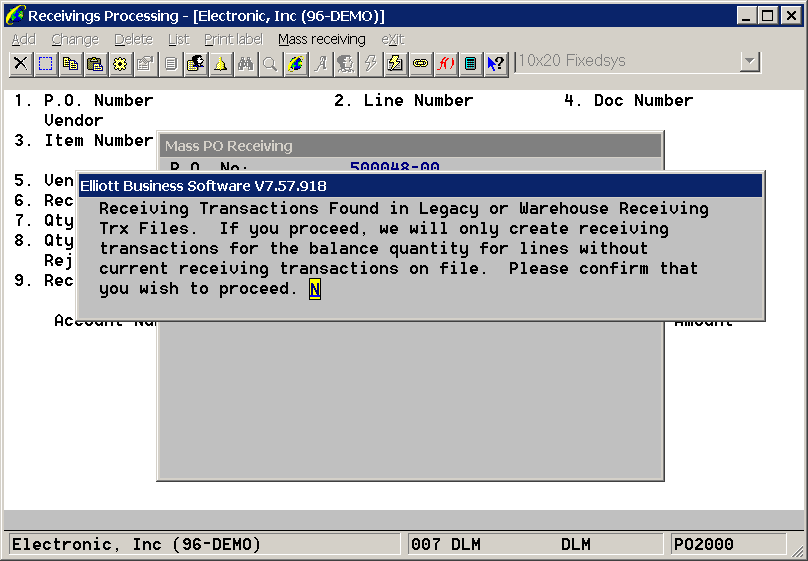Screen dimensions: 808x561
Task: Open the List menu
Action: tap(179, 39)
